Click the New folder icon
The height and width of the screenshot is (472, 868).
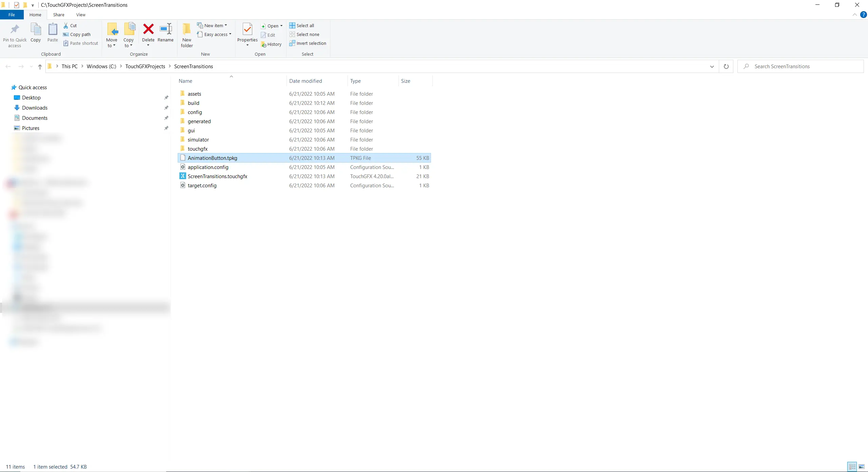186,29
